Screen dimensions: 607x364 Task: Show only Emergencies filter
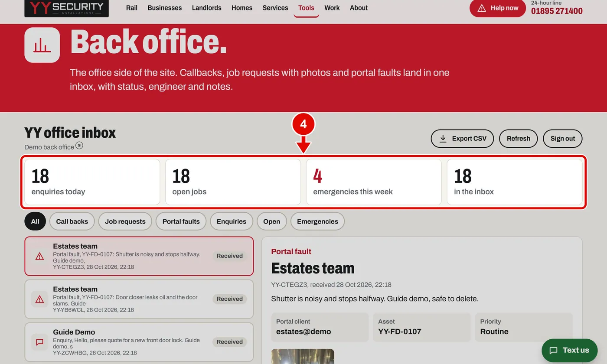coord(317,221)
